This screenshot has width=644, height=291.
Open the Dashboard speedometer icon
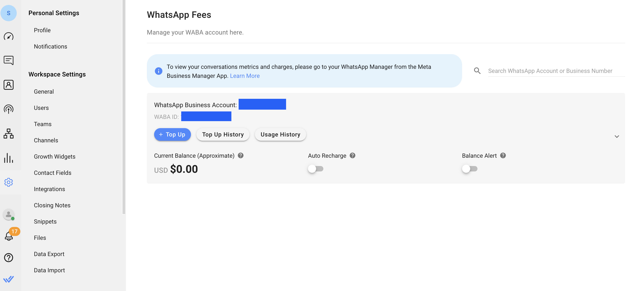pyautogui.click(x=9, y=37)
